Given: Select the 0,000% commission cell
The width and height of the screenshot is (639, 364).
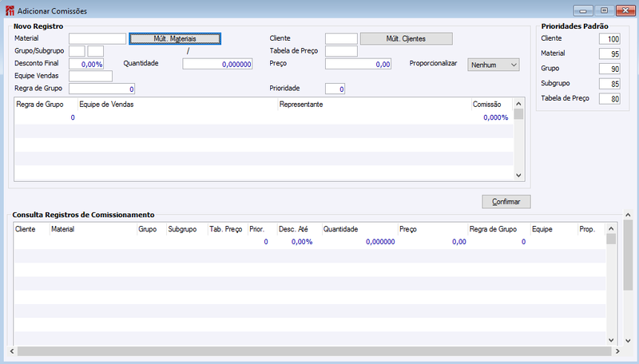Looking at the screenshot, I should pyautogui.click(x=492, y=117).
